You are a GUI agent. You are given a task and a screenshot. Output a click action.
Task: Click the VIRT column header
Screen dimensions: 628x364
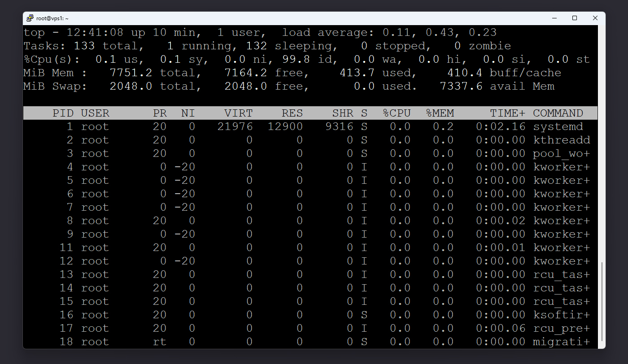click(239, 113)
